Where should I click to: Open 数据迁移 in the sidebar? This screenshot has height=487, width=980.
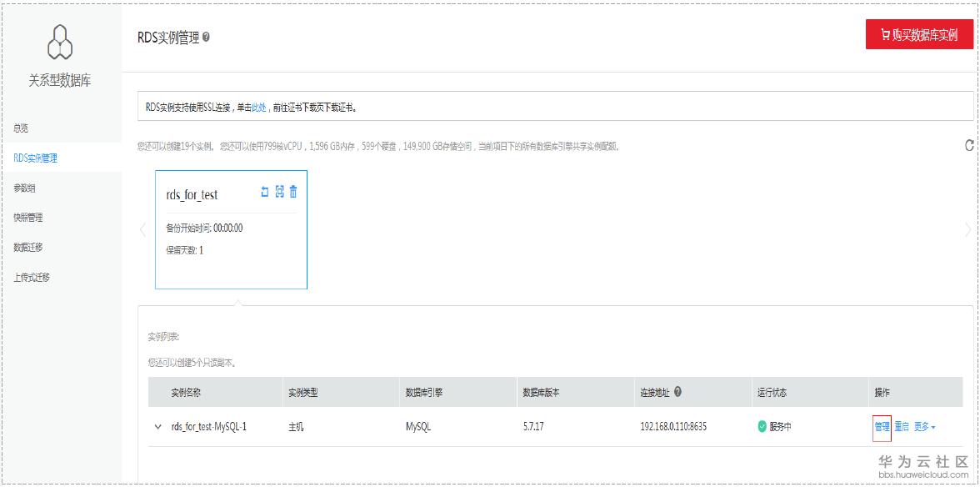point(28,248)
